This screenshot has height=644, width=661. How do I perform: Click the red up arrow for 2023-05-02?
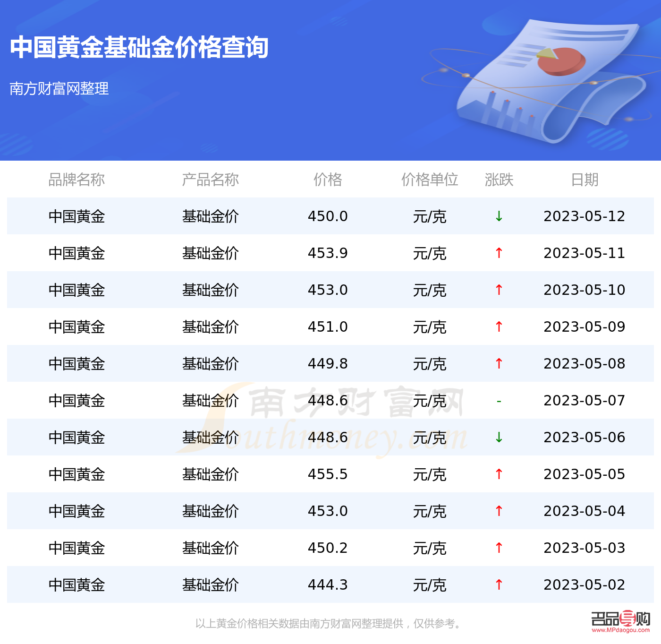499,585
